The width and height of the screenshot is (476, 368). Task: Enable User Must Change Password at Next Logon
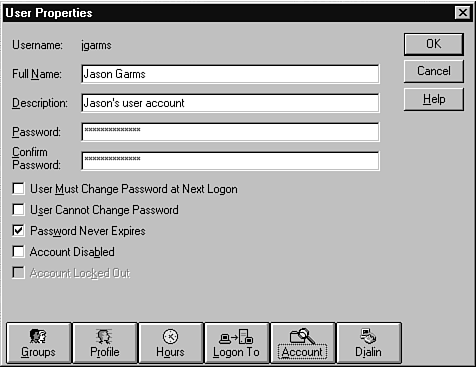coord(18,188)
